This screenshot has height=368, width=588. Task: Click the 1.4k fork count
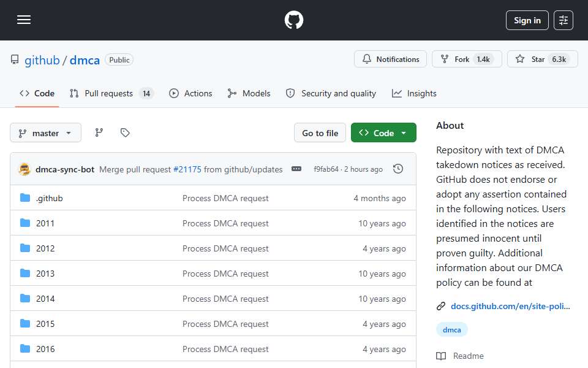coord(483,59)
